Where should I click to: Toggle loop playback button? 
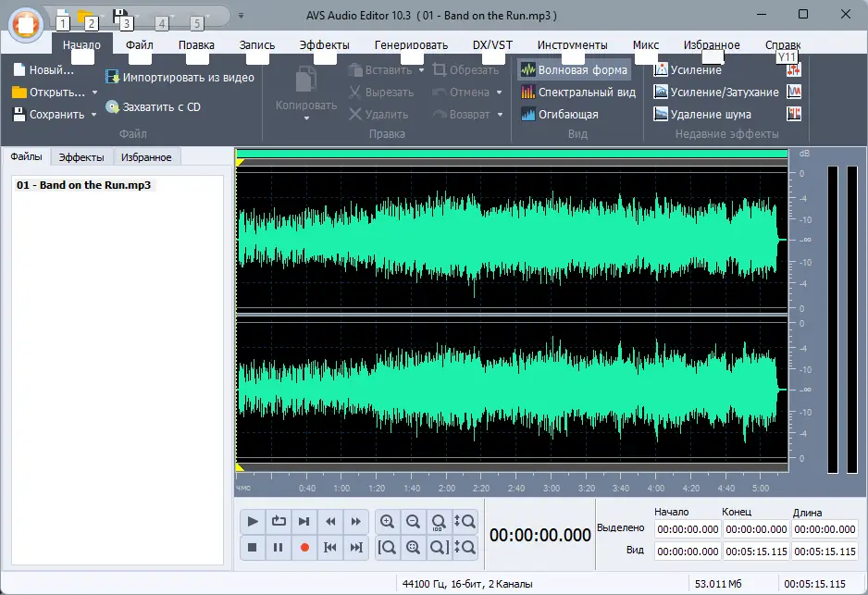(279, 522)
